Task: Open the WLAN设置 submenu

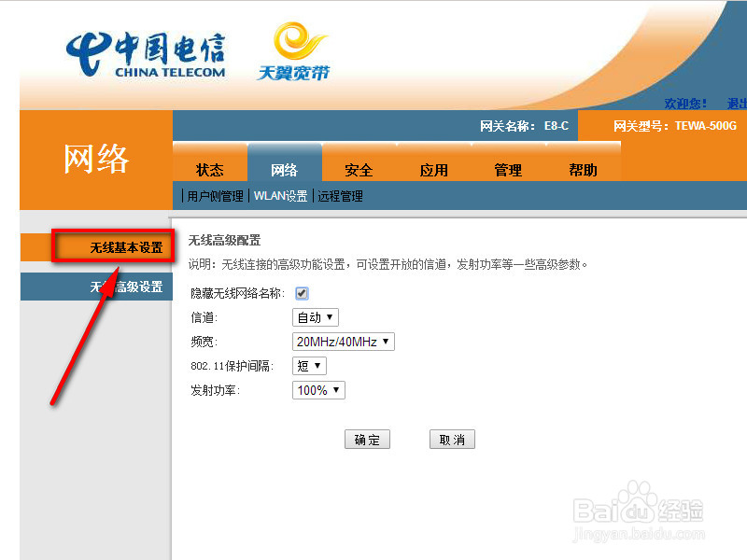Action: (x=281, y=196)
